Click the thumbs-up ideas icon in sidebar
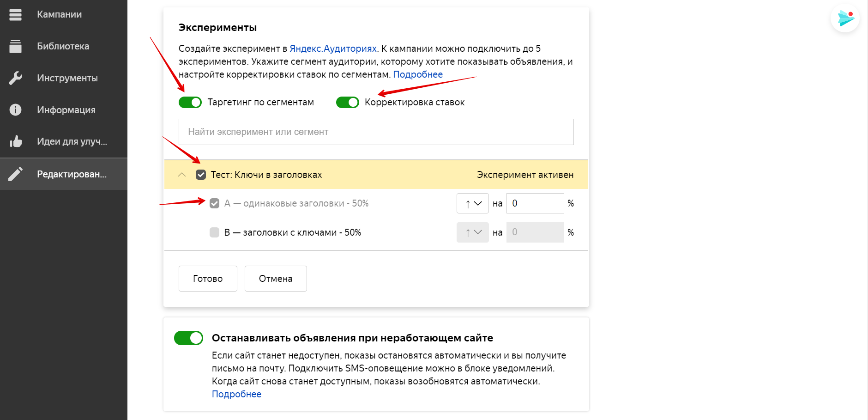868x420 pixels. (x=16, y=141)
